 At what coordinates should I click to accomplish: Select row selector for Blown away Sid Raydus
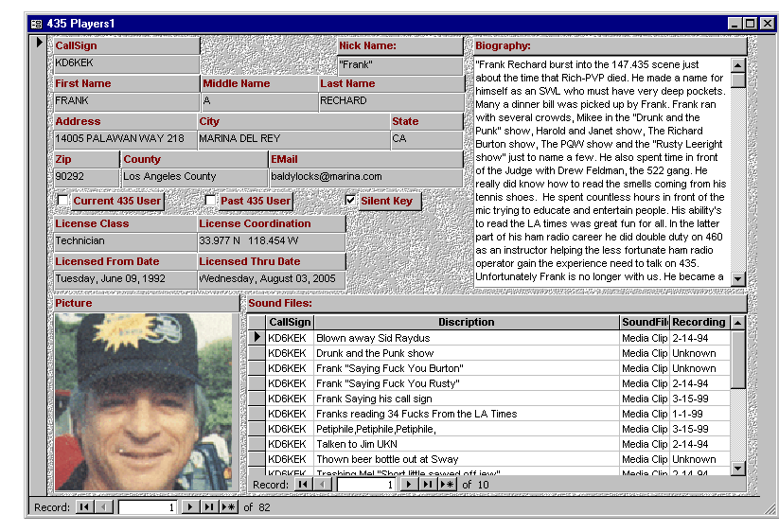click(x=257, y=338)
